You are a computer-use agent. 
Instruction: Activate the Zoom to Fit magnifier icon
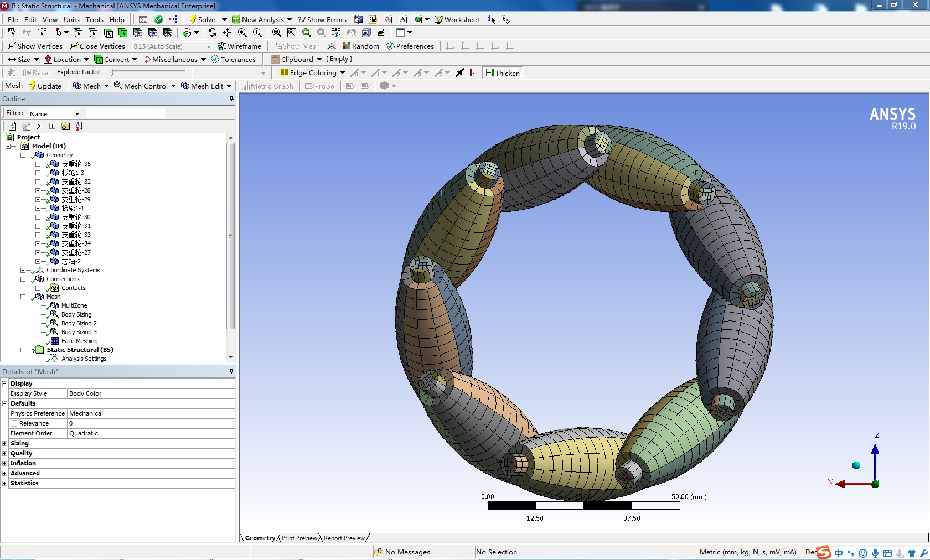coord(277,33)
